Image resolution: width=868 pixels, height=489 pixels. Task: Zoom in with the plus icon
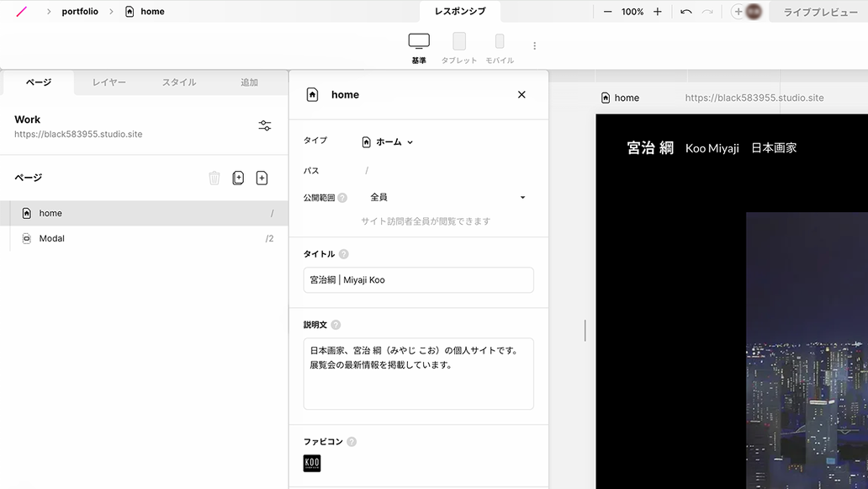coord(658,12)
